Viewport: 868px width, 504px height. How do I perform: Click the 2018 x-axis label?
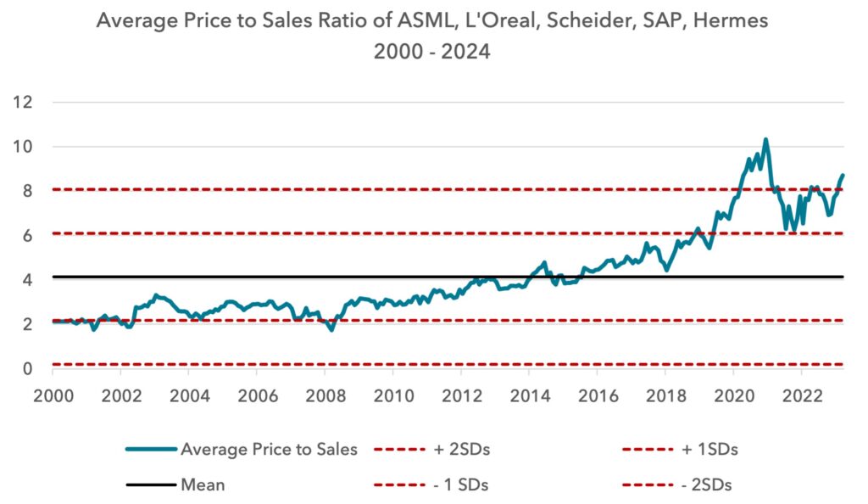[x=665, y=396]
